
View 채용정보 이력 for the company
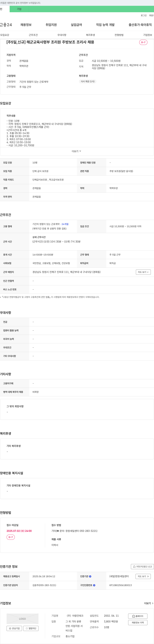coord(138,622)
